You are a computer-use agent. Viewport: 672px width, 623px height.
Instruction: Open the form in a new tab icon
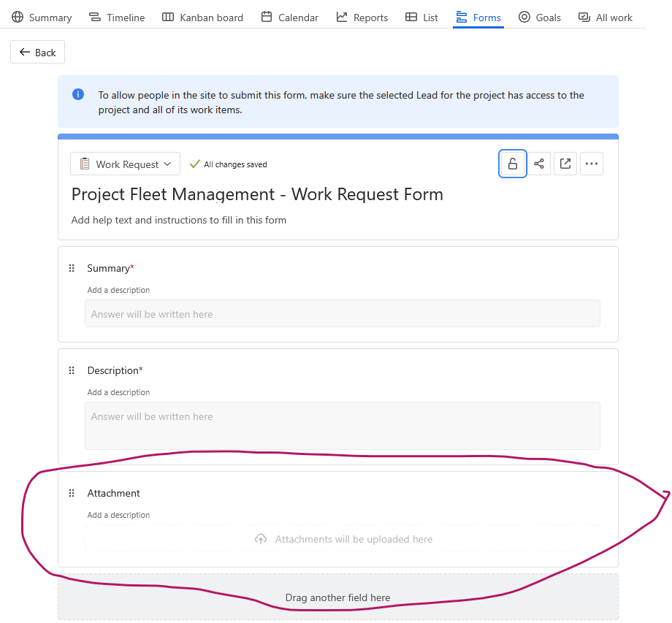click(565, 163)
